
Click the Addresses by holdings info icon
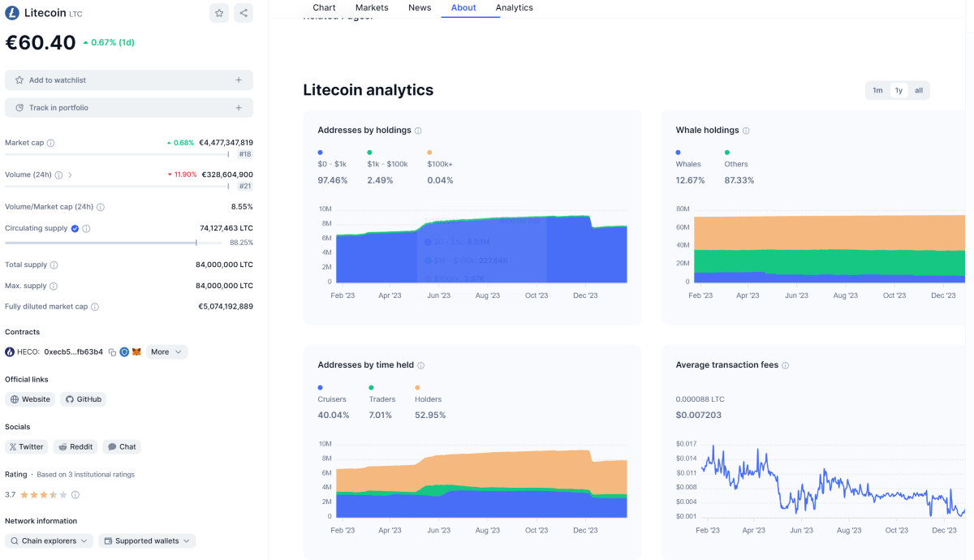click(x=419, y=131)
